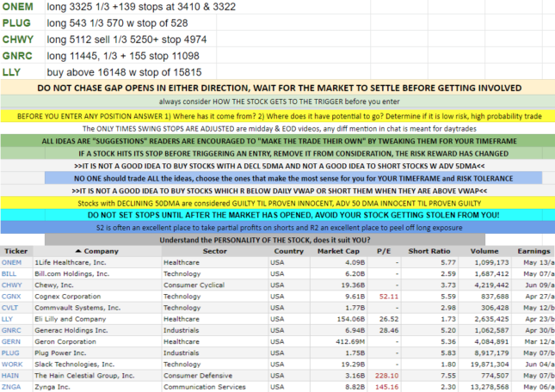Screen dimensions: 555x392
Task: Sort table by Ticker column header
Action: (x=16, y=251)
